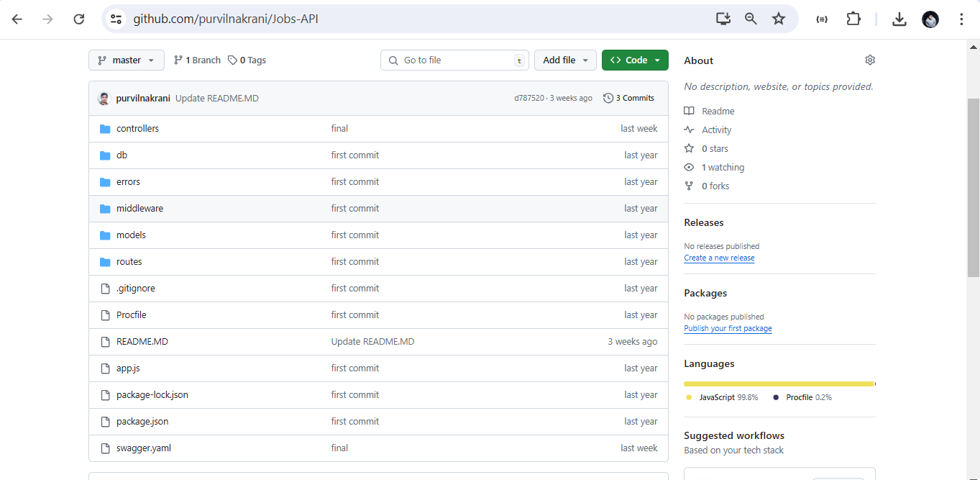980x480 pixels.
Task: Open the 3 Commits history
Action: 628,99
